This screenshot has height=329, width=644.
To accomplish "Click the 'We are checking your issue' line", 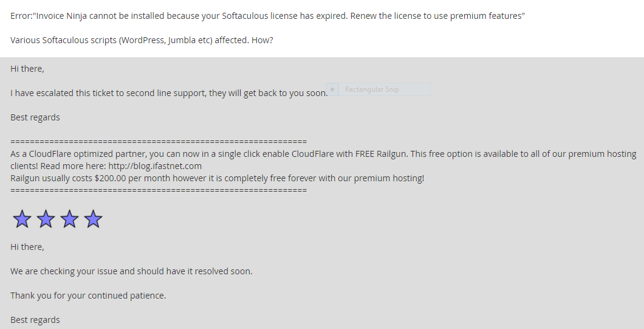I will (x=131, y=271).
